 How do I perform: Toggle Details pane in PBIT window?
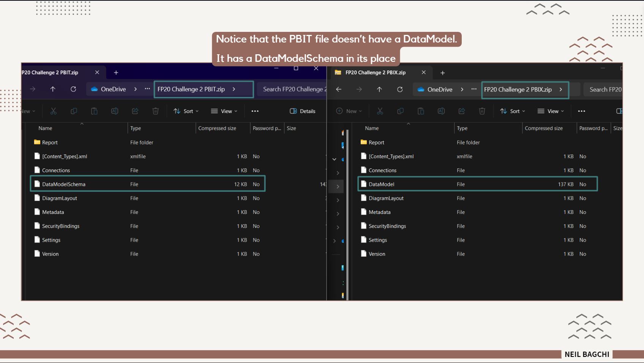pos(303,111)
